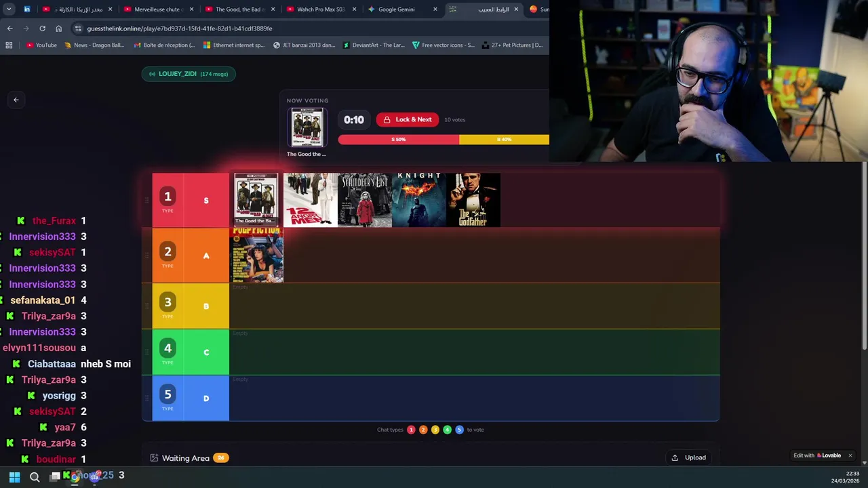
Task: Select The Good the Bad poster in S tier
Action: click(x=256, y=199)
